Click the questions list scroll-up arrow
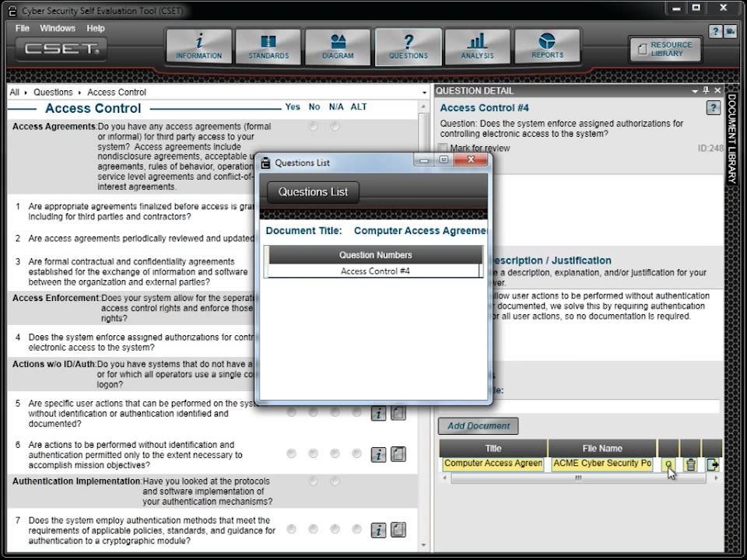This screenshot has height=560, width=747. [x=423, y=107]
